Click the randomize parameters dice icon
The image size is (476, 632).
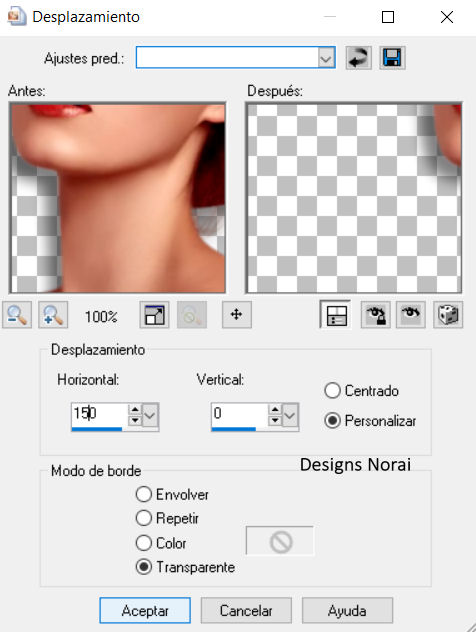[x=448, y=315]
